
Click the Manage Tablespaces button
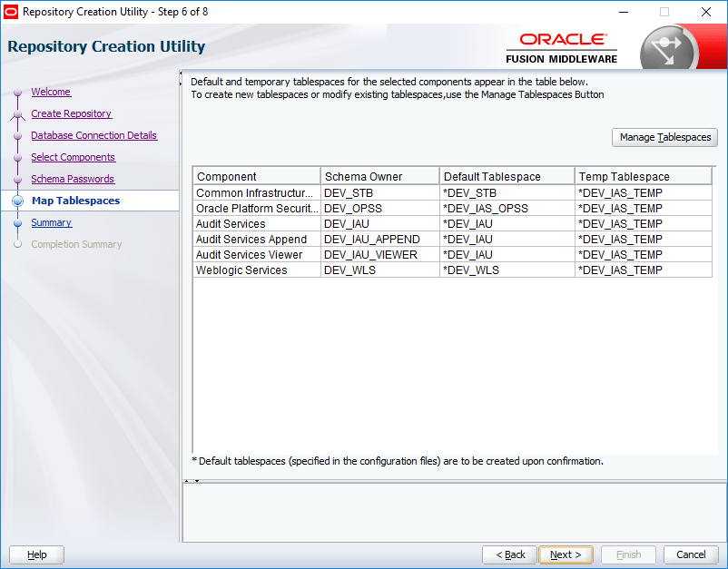664,137
